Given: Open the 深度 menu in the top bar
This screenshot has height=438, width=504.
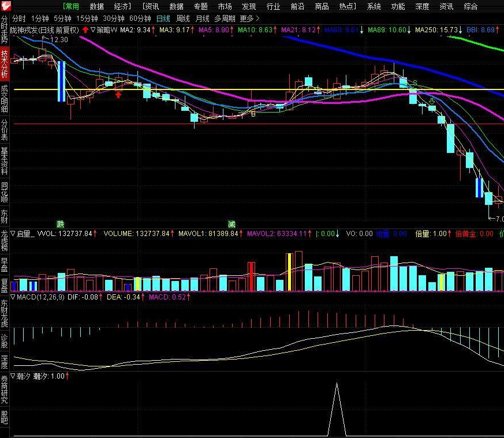Looking at the screenshot, I should (x=423, y=6).
